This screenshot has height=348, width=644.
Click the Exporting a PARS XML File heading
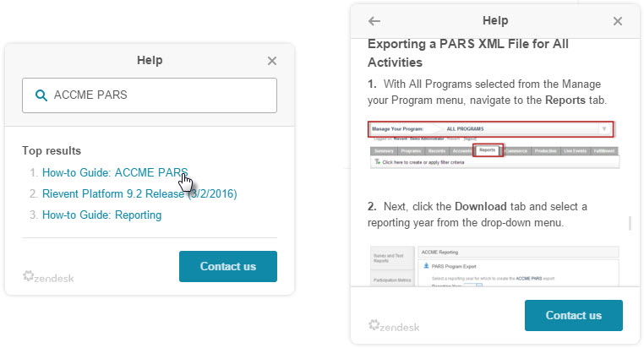[x=468, y=53]
